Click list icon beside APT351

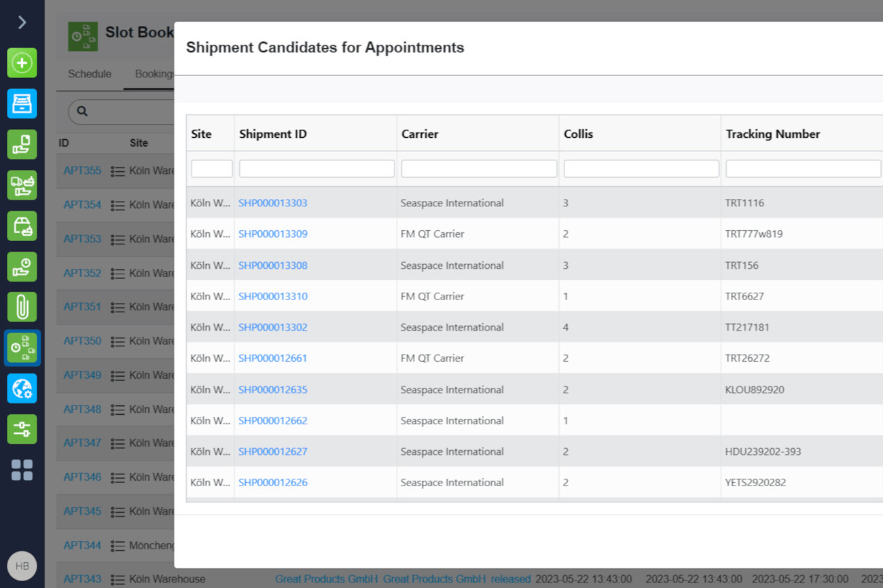pyautogui.click(x=118, y=307)
